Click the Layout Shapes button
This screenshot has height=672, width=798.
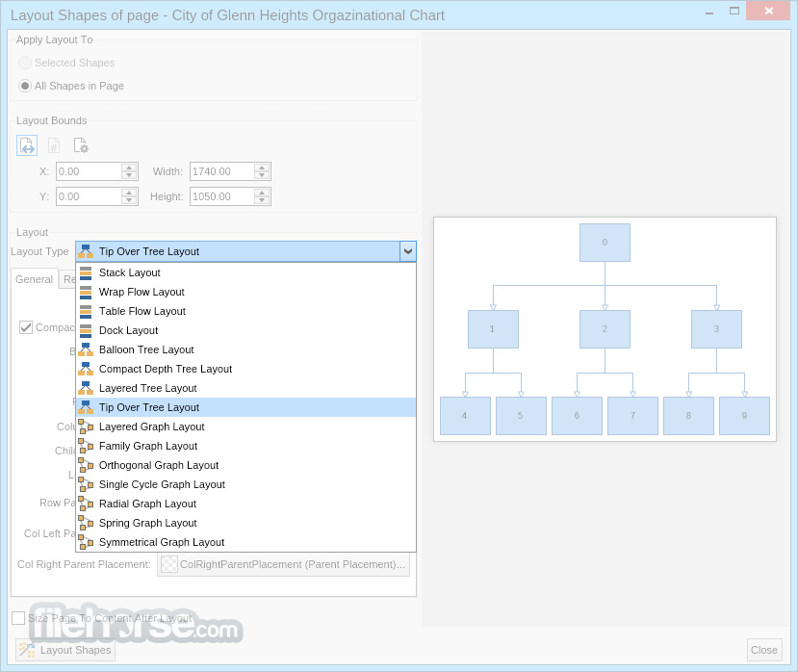pos(65,650)
